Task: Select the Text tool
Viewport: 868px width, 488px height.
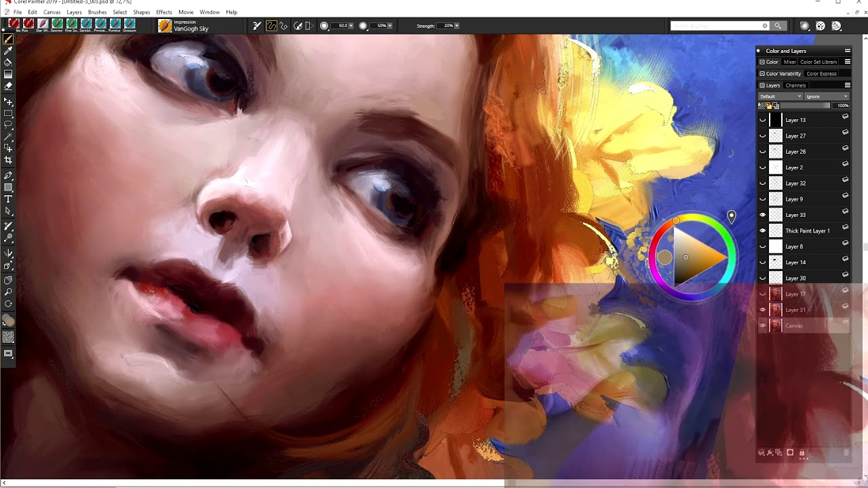Action: 8,199
